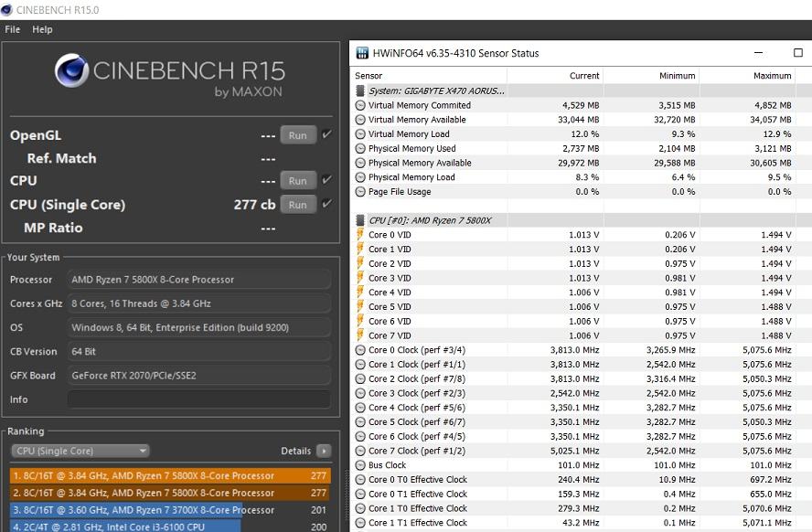The image size is (812, 532).
Task: Select the 'System: GIGABYTE X470 AORUS...' header row
Action: coord(581,90)
